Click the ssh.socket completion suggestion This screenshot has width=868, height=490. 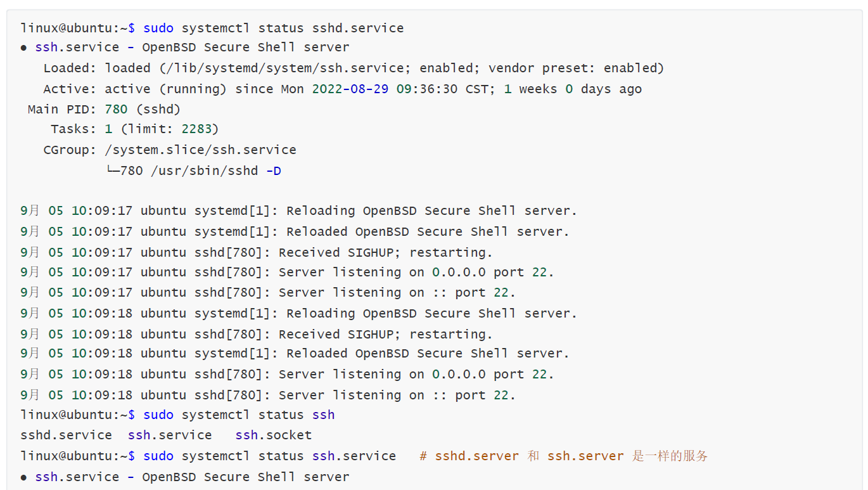click(x=274, y=435)
